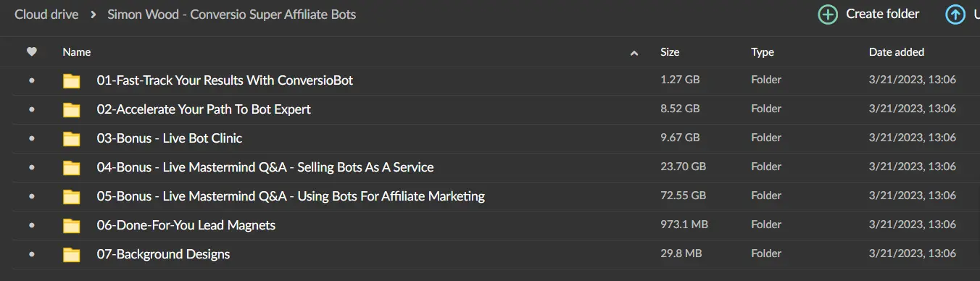Click the 07-Background Designs folder icon

point(71,254)
